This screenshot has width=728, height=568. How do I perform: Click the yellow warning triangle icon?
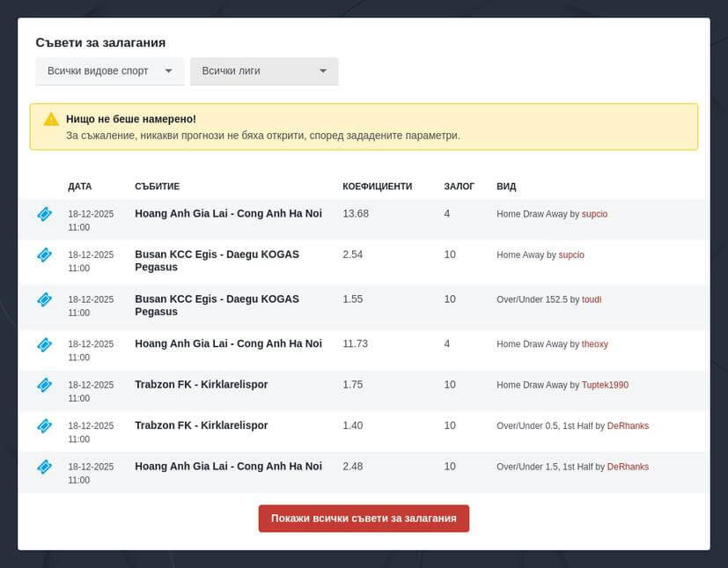pos(51,119)
